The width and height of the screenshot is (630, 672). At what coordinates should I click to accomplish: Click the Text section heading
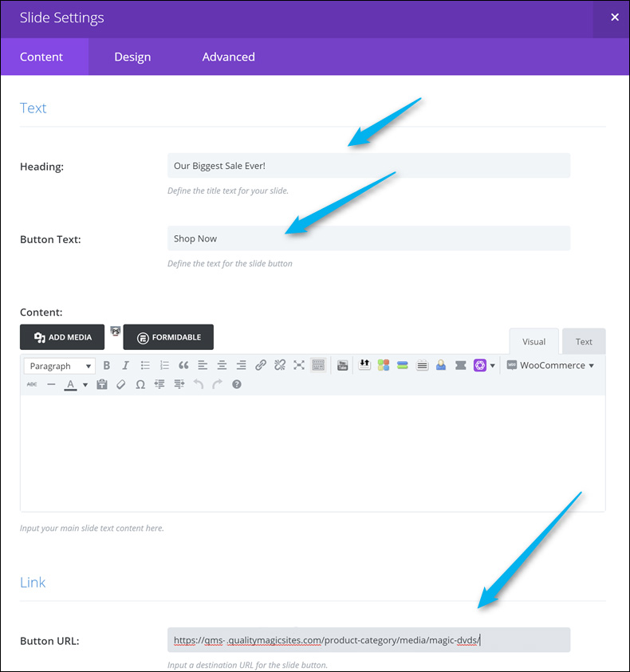33,108
